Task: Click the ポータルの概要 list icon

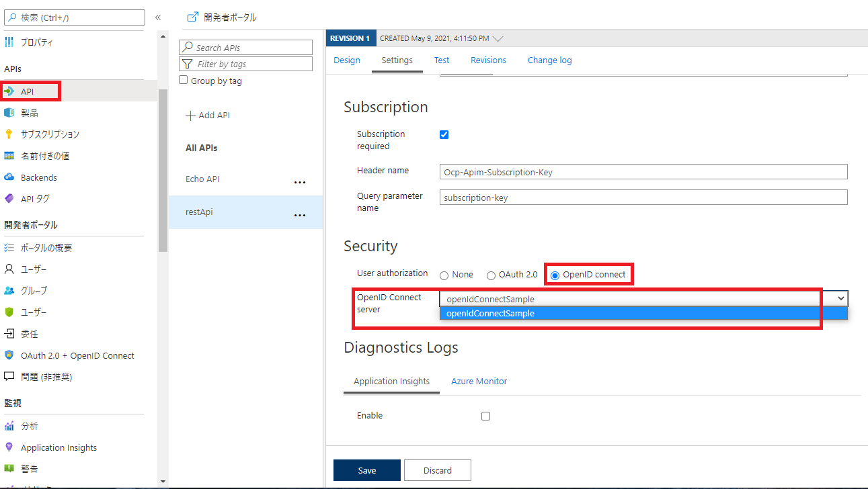Action: (x=9, y=248)
